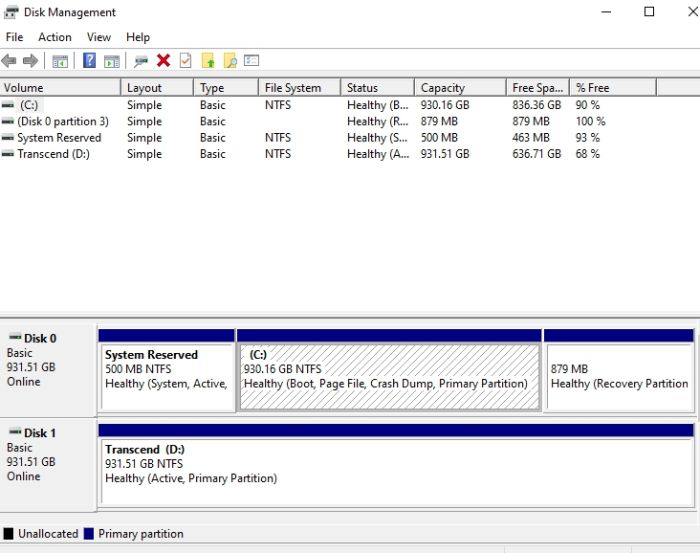
Task: Select the Disk 0 header panel
Action: (48, 370)
